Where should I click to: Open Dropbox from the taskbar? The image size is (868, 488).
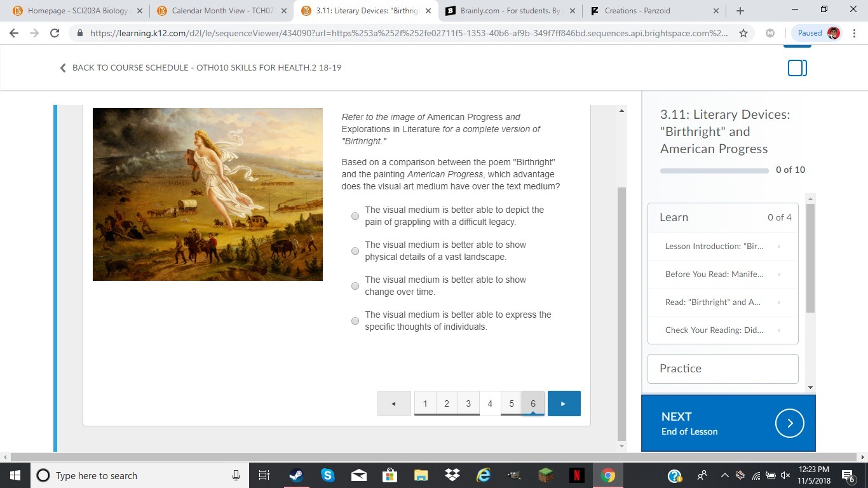pos(452,475)
